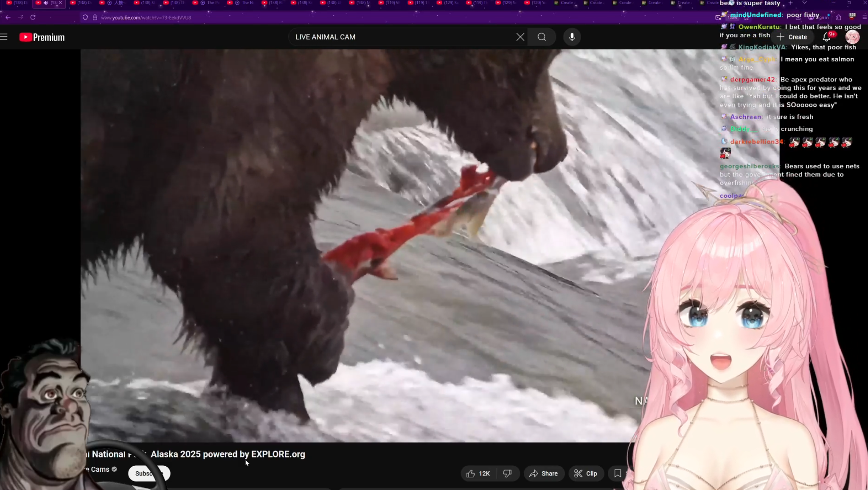Screen dimensions: 868x490
Task: Click chat username mindUndefined
Action: click(x=756, y=15)
